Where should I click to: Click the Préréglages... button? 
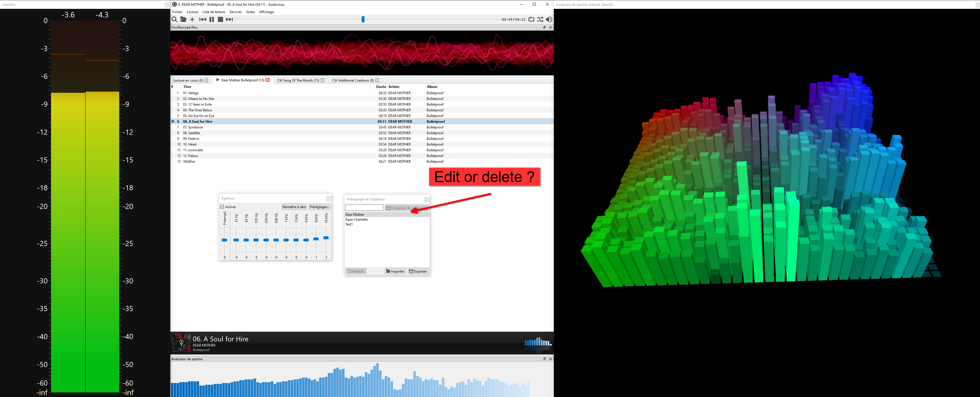(x=319, y=207)
